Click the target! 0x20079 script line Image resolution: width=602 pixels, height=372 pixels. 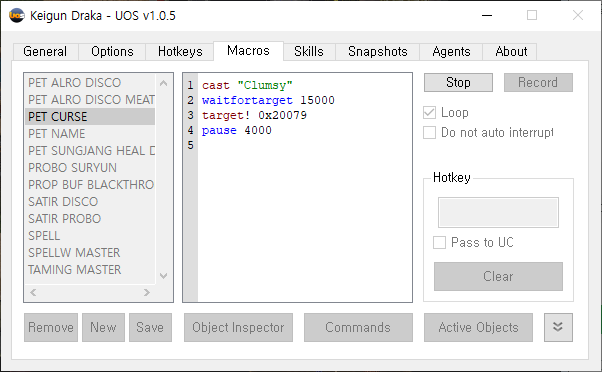(x=254, y=115)
